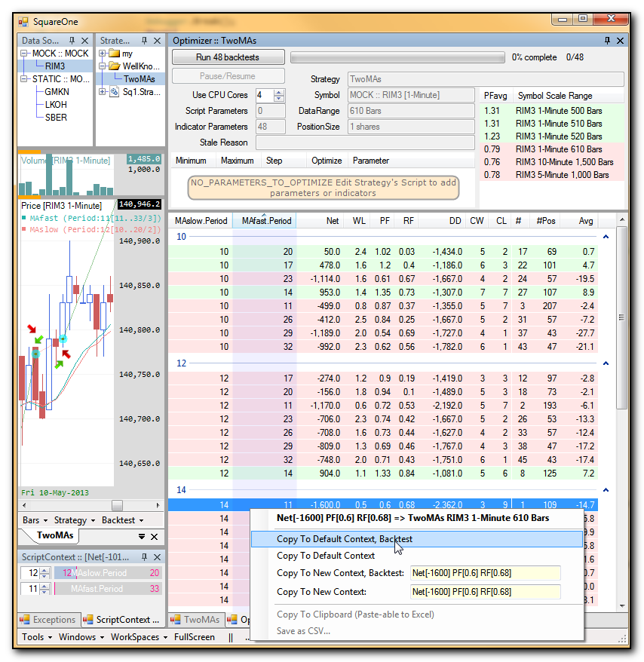The width and height of the screenshot is (644, 662).
Task: Sort by MAfast.Period column header
Action: click(x=265, y=220)
